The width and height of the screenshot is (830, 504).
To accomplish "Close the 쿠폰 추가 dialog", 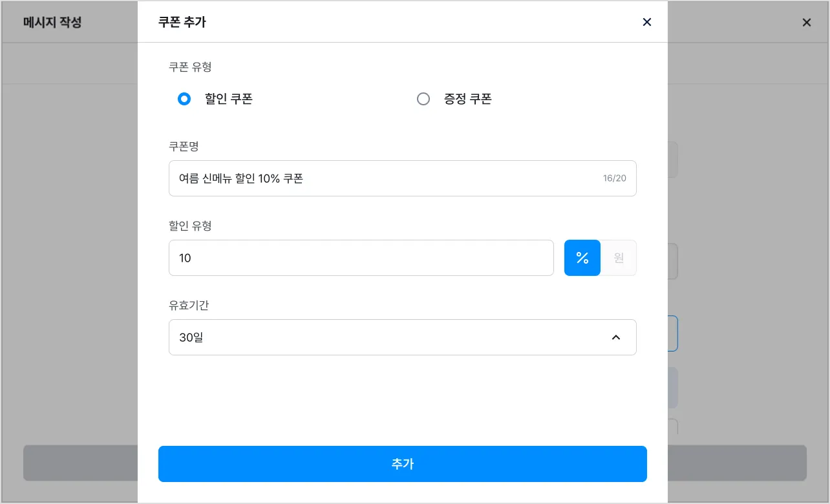I will [x=646, y=22].
